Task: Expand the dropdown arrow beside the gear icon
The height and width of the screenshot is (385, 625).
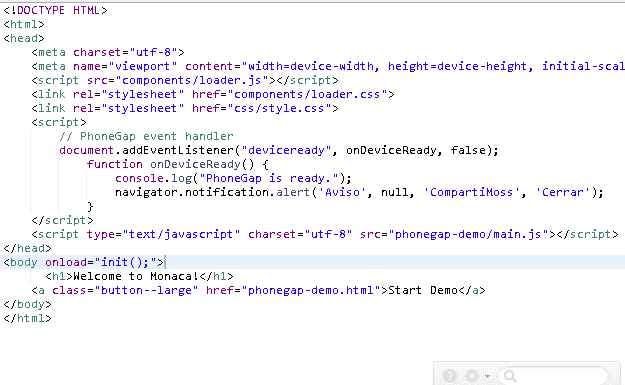Action: [x=487, y=376]
